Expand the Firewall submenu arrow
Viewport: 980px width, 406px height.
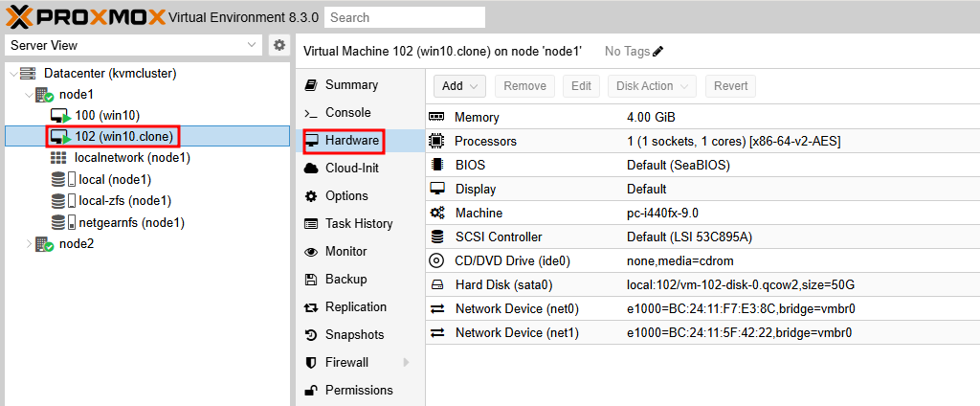pyautogui.click(x=406, y=362)
